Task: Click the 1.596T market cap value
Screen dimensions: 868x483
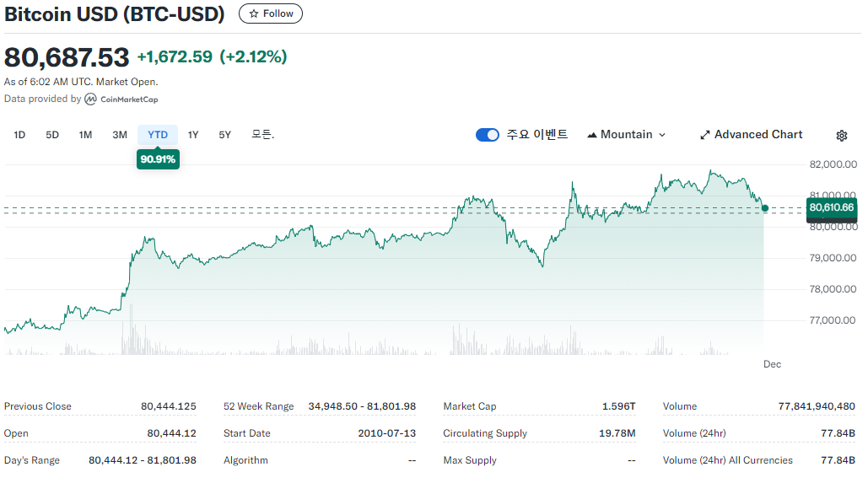Action: tap(619, 406)
